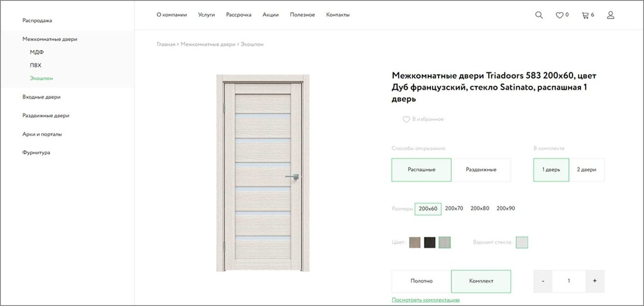Image resolution: width=644 pixels, height=306 pixels.
Task: Open the user account icon
Action: [x=610, y=15]
